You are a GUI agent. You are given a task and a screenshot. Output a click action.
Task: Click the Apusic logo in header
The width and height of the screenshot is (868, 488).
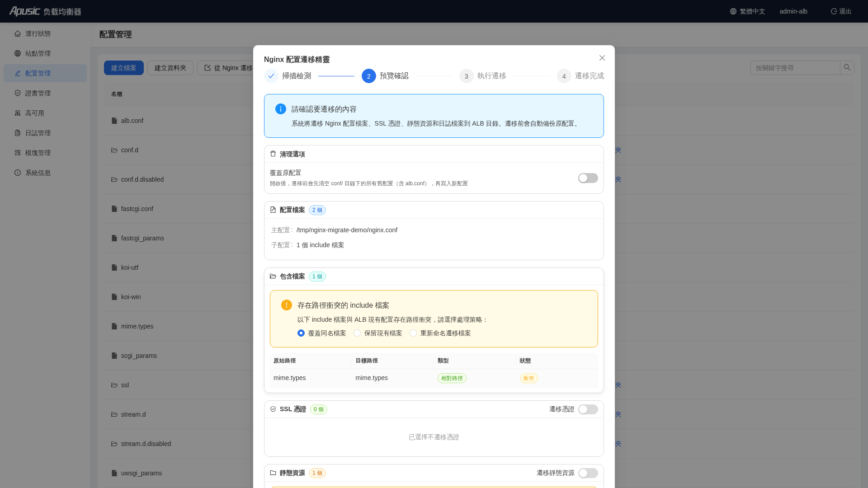click(45, 11)
